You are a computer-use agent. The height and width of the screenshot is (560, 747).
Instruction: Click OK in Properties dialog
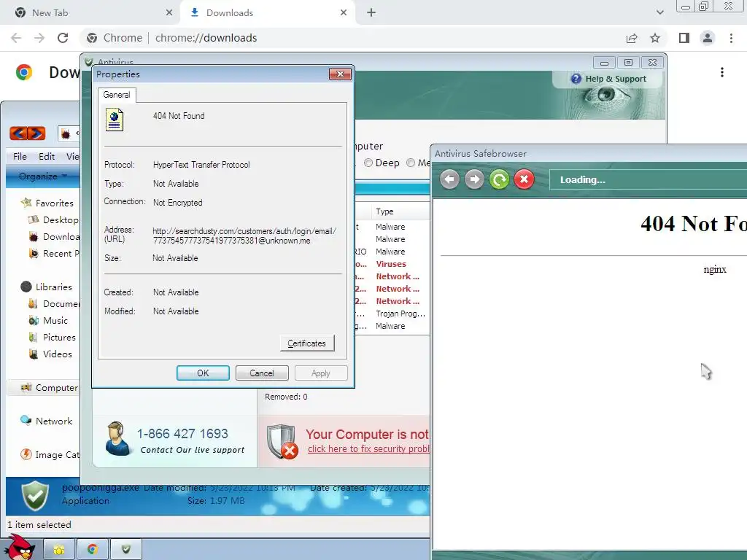pos(203,373)
